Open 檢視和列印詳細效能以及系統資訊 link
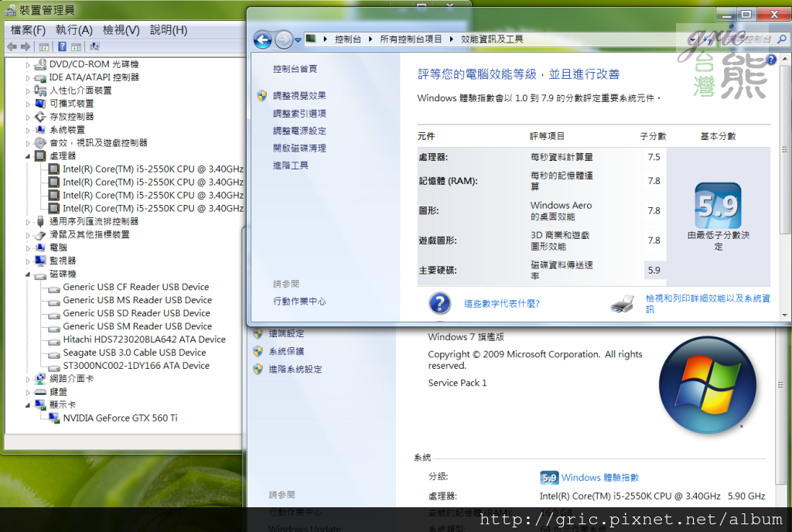 tap(708, 304)
